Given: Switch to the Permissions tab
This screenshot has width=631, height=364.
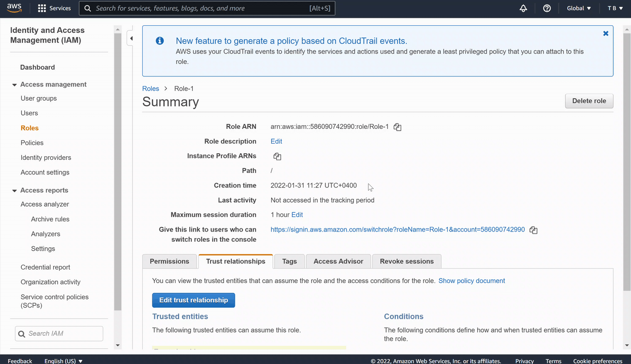Looking at the screenshot, I should [170, 261].
